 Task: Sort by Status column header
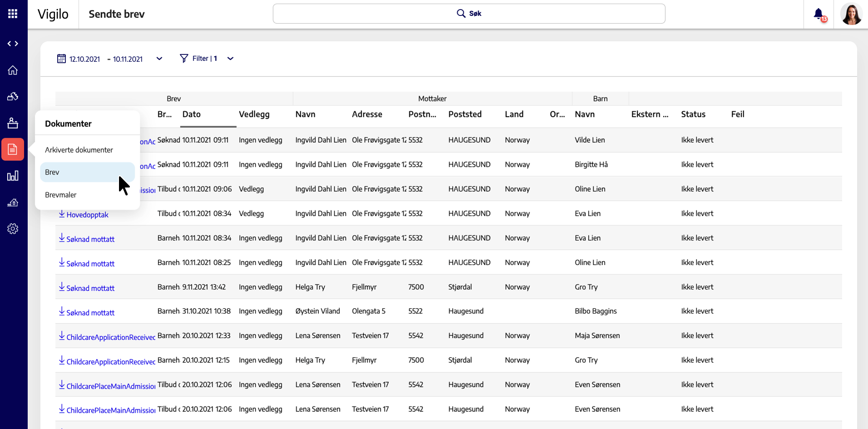click(693, 115)
